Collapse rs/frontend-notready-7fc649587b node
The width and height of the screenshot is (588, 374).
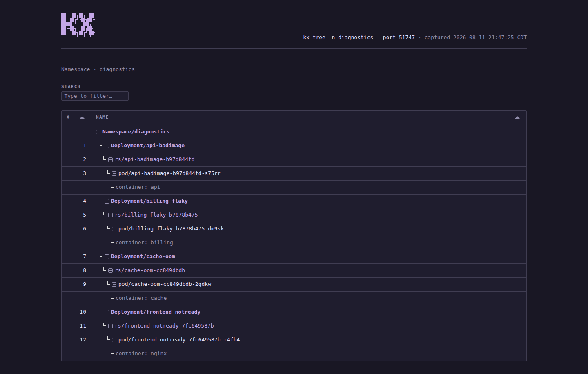pos(110,326)
